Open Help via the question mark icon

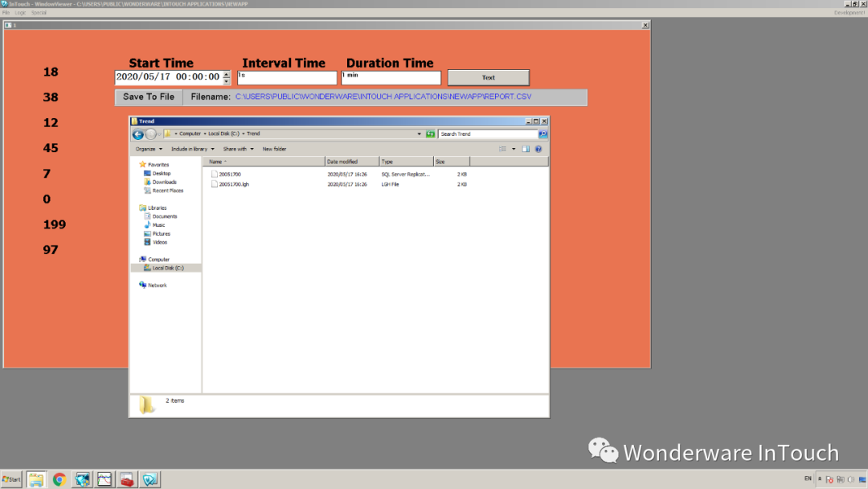(x=537, y=149)
